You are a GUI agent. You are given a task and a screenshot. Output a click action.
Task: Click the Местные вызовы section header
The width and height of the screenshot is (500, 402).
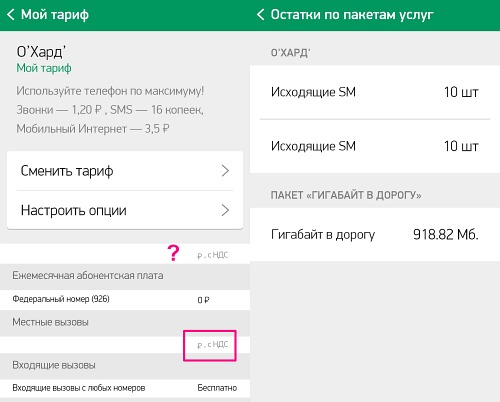[x=50, y=322]
